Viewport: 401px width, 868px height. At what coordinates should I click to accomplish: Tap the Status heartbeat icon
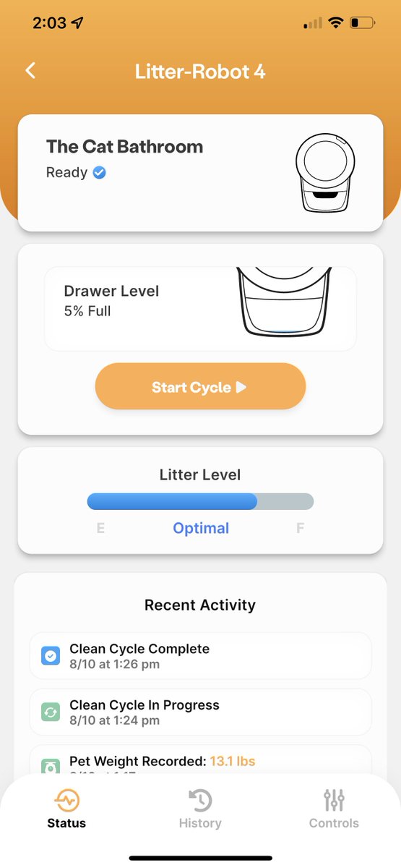coord(66,800)
